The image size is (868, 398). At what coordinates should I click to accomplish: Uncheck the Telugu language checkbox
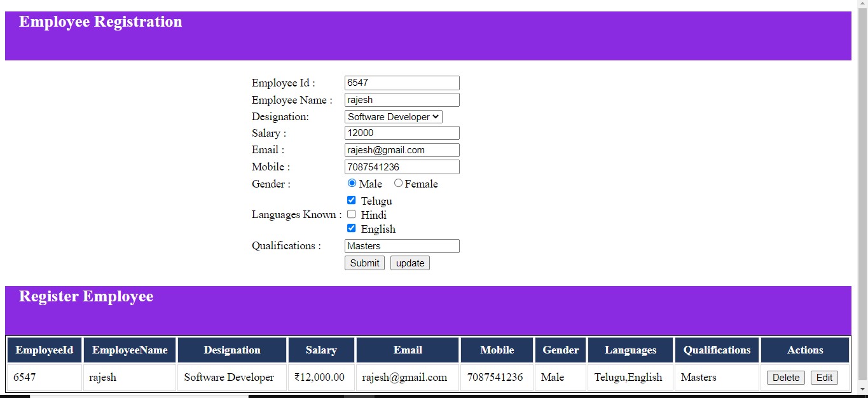(x=351, y=200)
